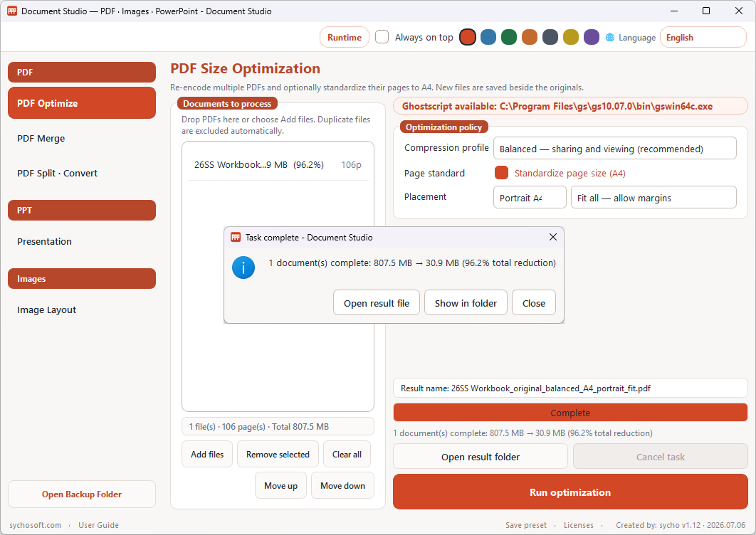This screenshot has height=535, width=756.
Task: Select the blue theme color circle
Action: (488, 37)
